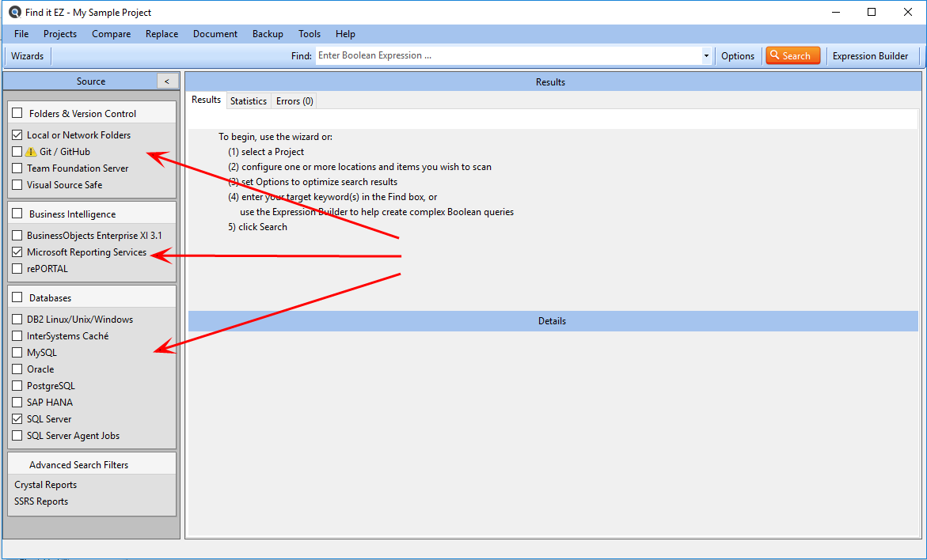Check Visual Source Safe checkbox
Screen dimensions: 927x560
pyautogui.click(x=17, y=185)
